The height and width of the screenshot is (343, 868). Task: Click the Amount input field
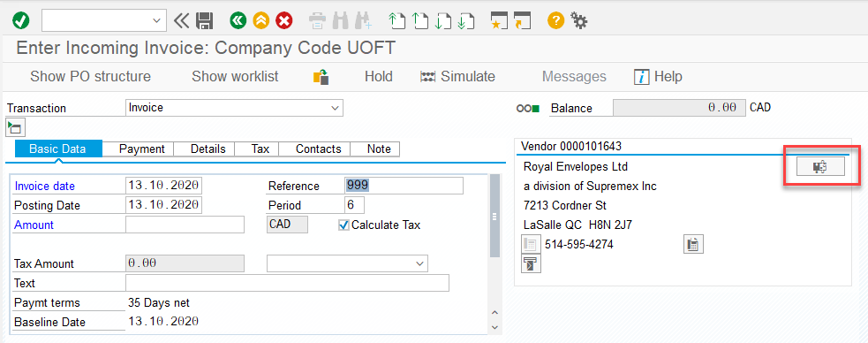[x=185, y=225]
